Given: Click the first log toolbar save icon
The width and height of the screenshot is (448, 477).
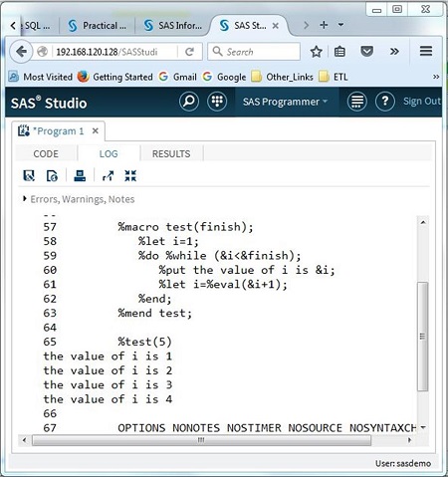Looking at the screenshot, I should click(x=29, y=175).
